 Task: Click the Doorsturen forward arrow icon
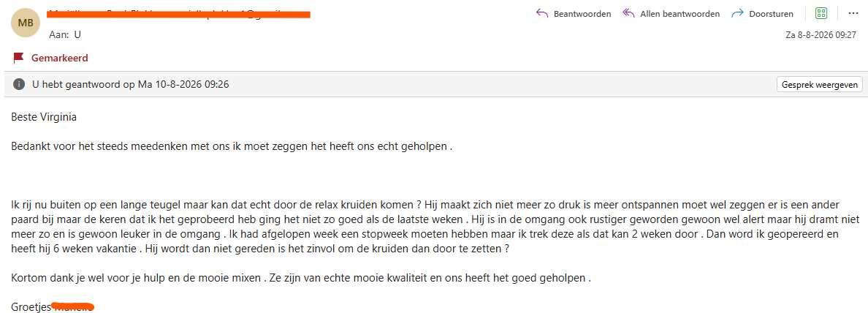737,13
